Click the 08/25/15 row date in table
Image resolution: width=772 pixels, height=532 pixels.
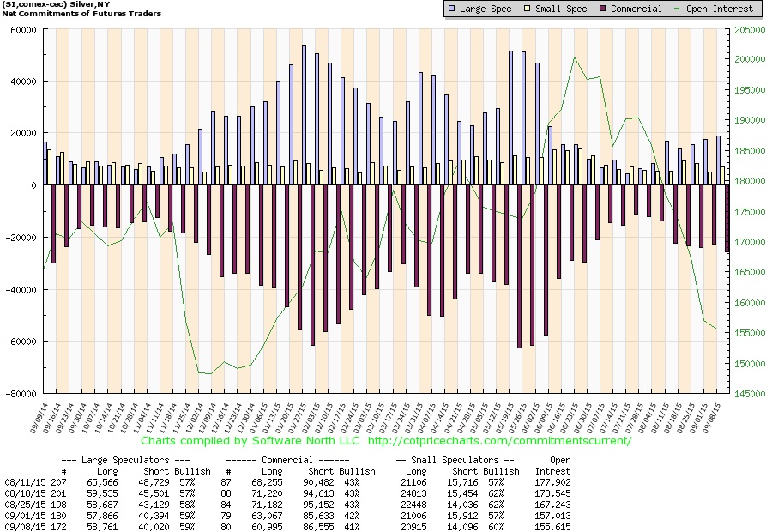(25, 505)
